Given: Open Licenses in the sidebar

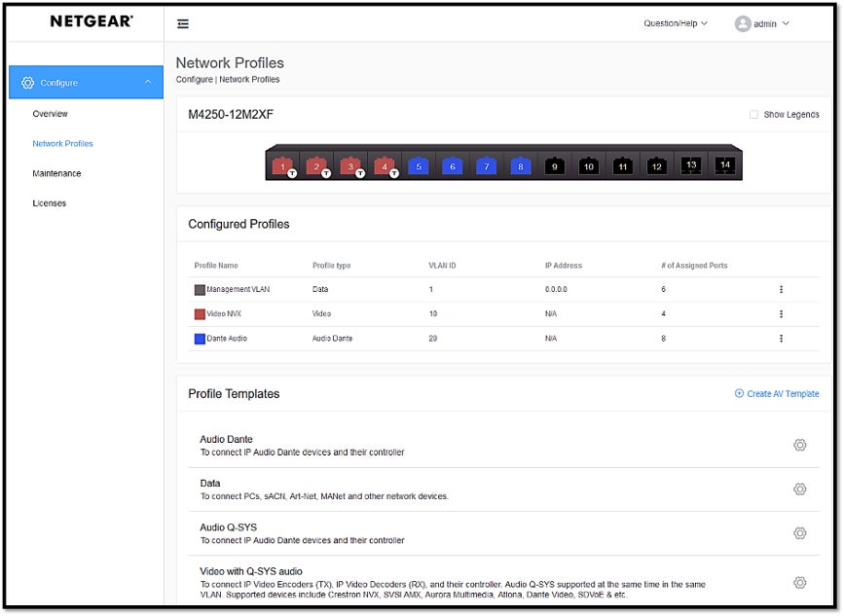Looking at the screenshot, I should (49, 204).
